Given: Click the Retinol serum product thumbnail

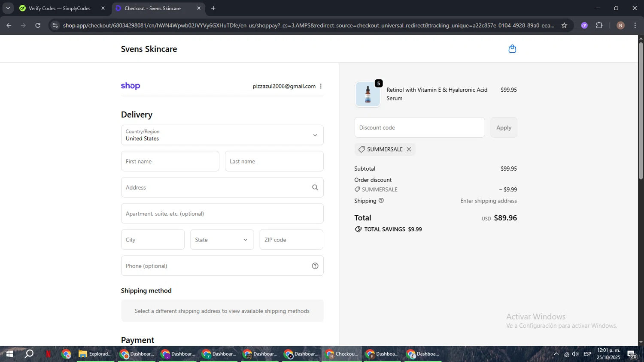Looking at the screenshot, I should (x=368, y=94).
